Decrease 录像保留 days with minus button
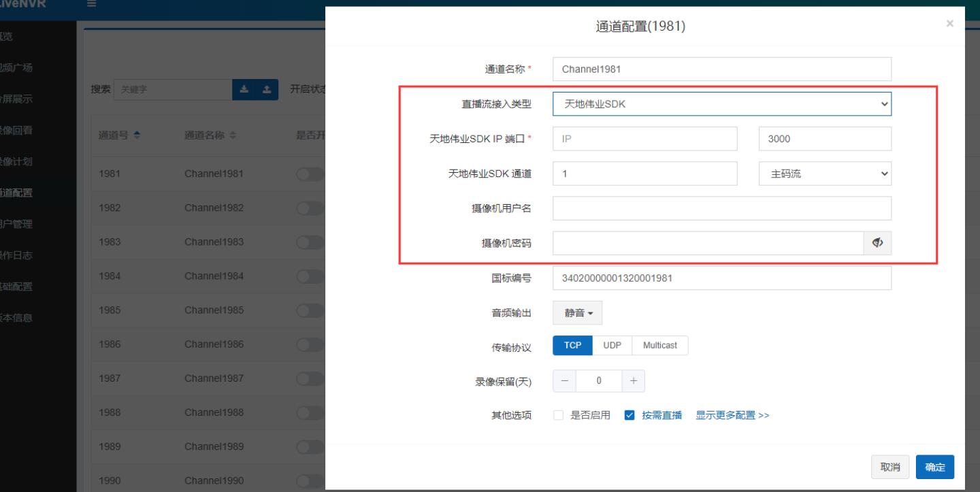The image size is (980, 492). click(x=565, y=381)
